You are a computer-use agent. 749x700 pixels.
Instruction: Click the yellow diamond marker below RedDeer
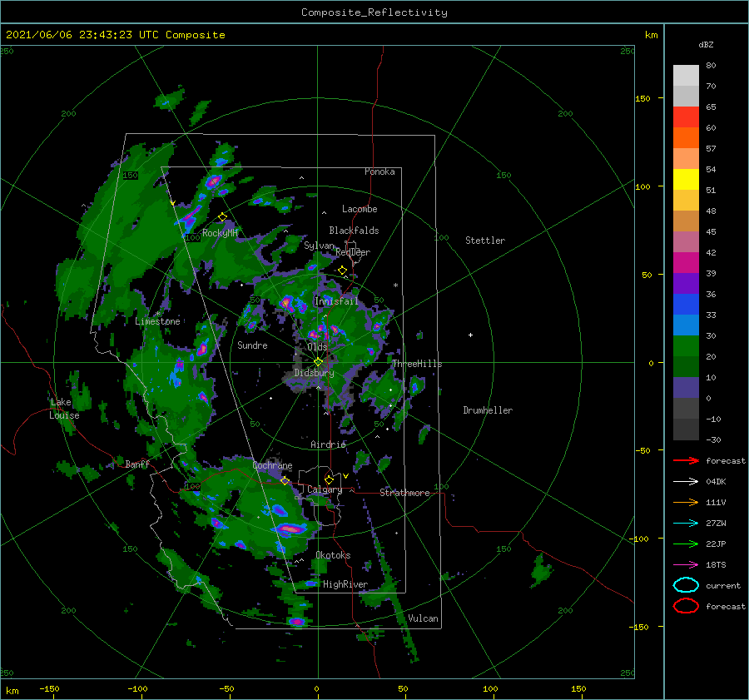pyautogui.click(x=342, y=271)
